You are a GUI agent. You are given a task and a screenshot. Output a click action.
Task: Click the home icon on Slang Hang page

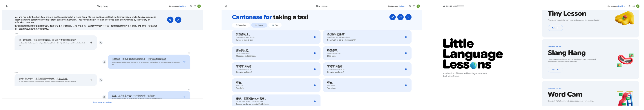7,6
